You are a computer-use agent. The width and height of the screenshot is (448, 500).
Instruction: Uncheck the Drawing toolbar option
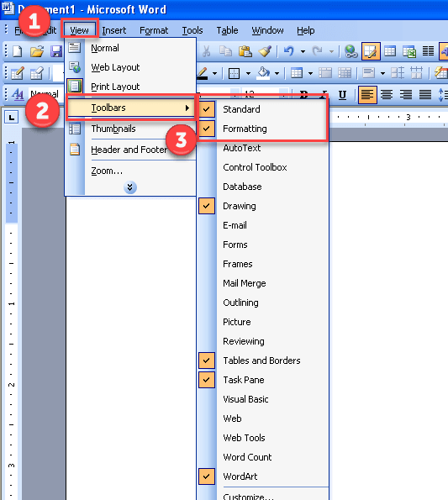207,206
